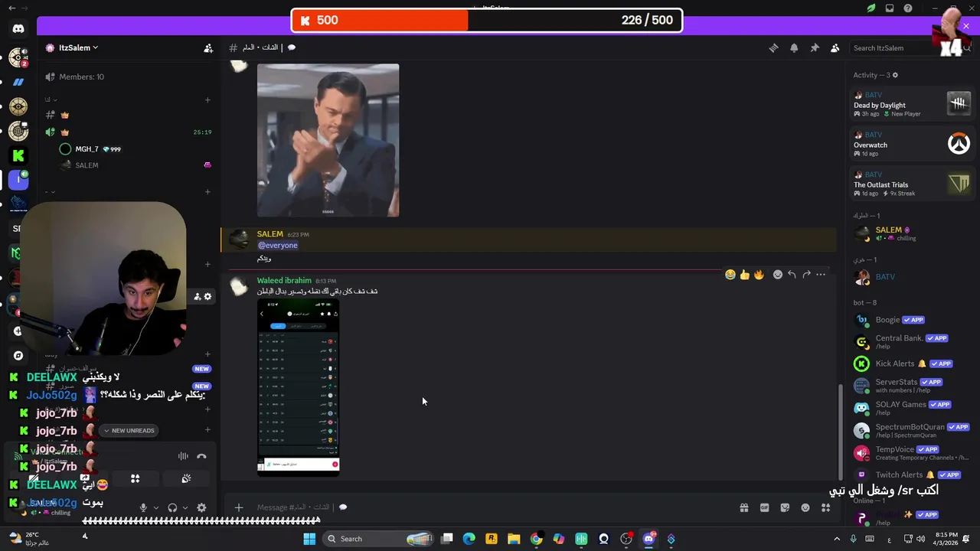This screenshot has width=980, height=551.
Task: Open user settings gear
Action: (x=201, y=507)
